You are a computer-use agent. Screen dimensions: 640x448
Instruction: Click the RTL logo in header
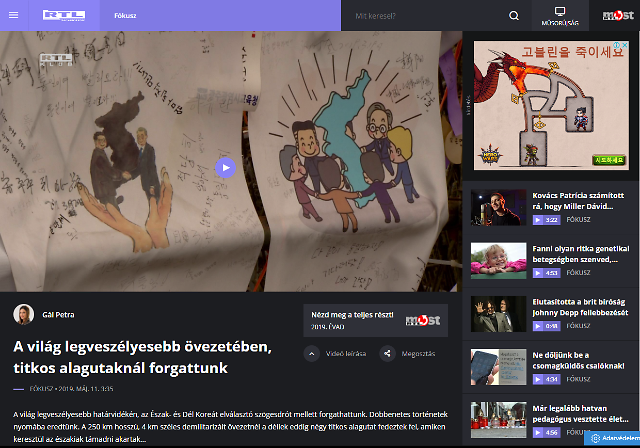[x=64, y=15]
